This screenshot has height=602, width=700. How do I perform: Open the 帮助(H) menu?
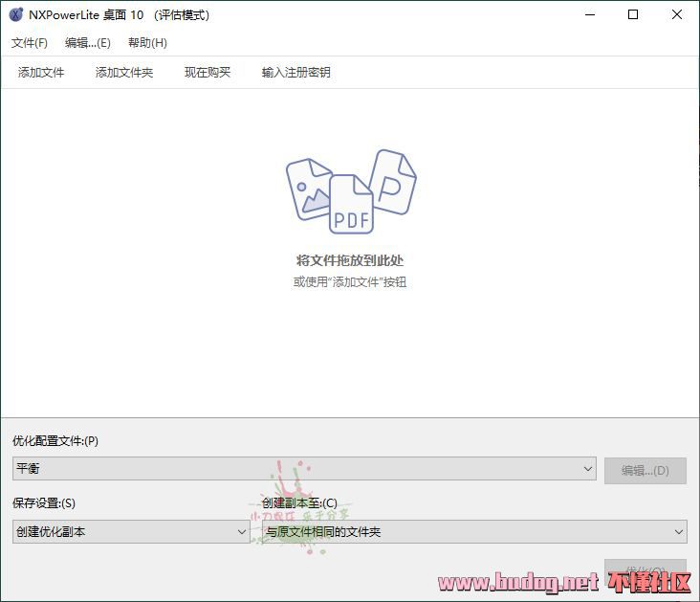point(148,43)
